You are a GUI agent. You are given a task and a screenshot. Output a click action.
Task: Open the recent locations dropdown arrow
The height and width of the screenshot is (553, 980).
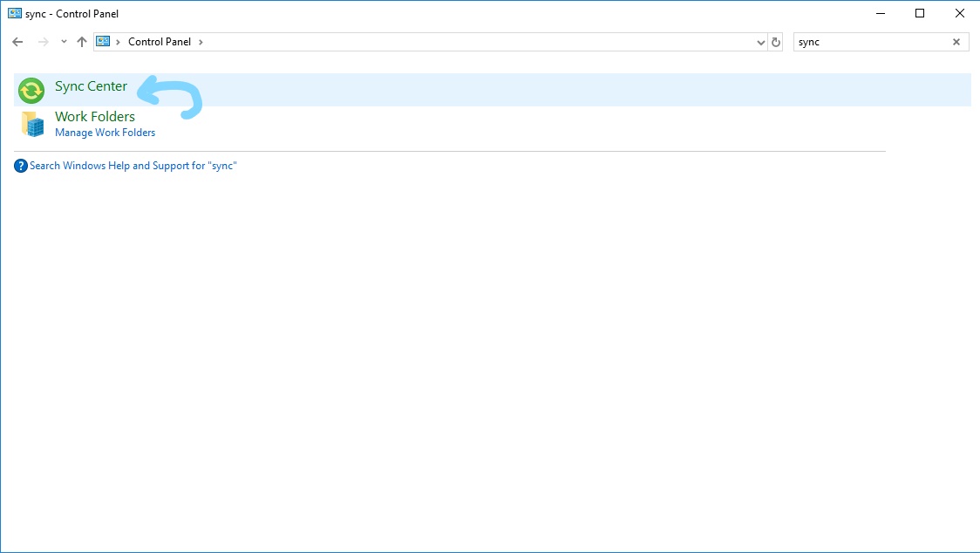64,42
